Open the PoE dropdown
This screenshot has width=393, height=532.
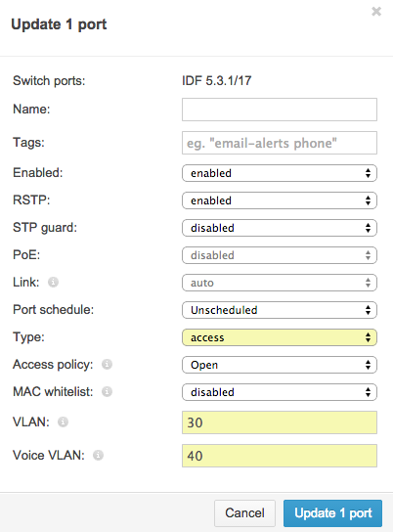pyautogui.click(x=280, y=255)
